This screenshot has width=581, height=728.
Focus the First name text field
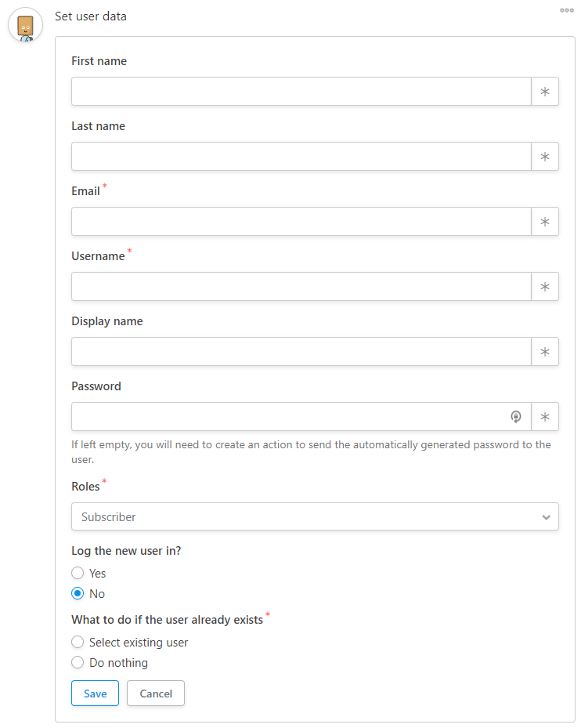[301, 92]
